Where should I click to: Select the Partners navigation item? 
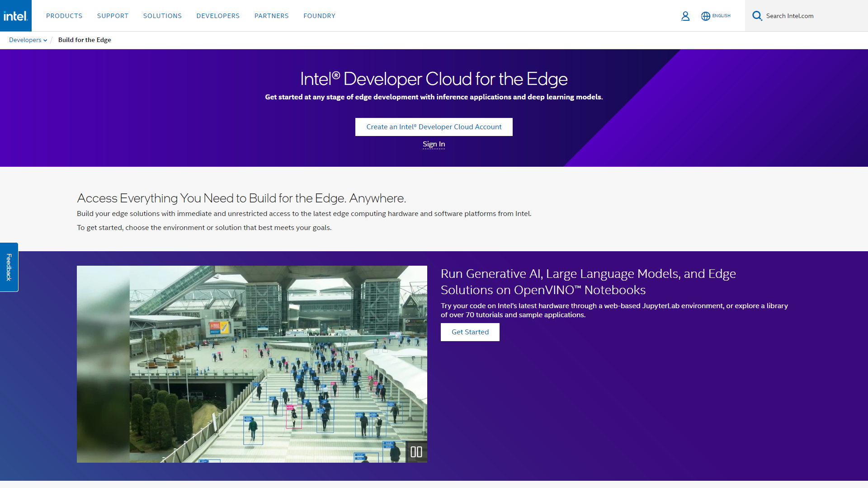tap(271, 16)
